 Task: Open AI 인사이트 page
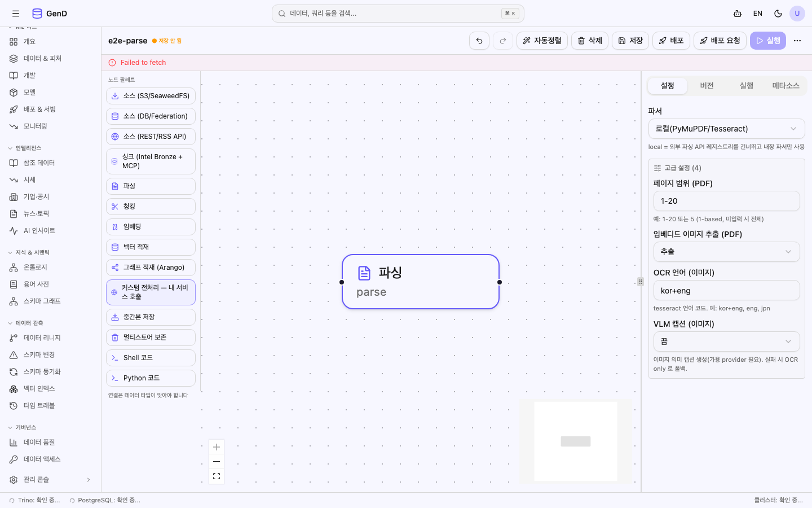[51, 231]
